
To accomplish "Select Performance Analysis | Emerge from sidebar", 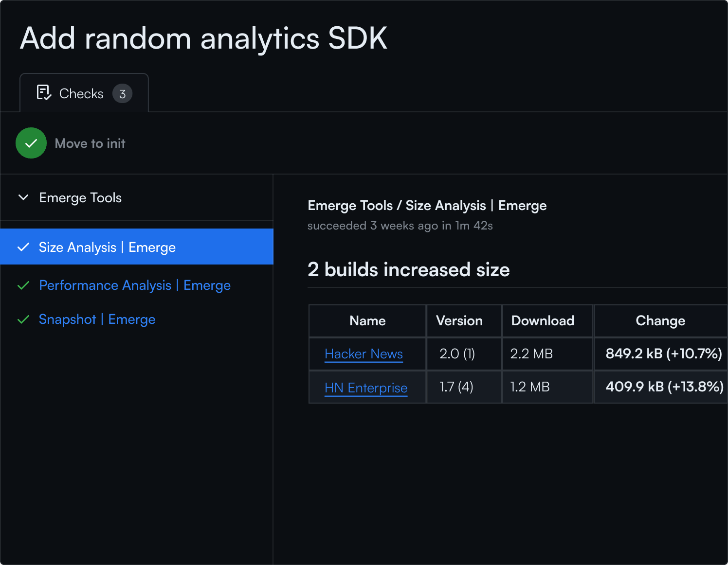I will click(x=134, y=285).
